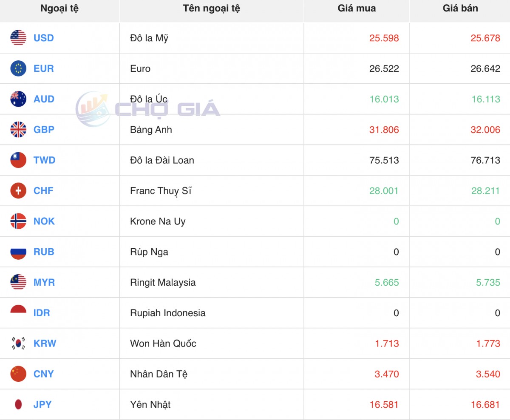Click the 'Tên ngoại tệ' column header
This screenshot has height=420, width=510.
211,9
